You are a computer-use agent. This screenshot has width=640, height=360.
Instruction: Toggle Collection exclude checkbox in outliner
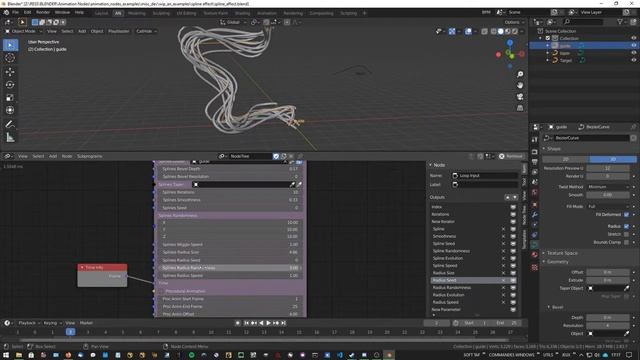pyautogui.click(x=548, y=38)
